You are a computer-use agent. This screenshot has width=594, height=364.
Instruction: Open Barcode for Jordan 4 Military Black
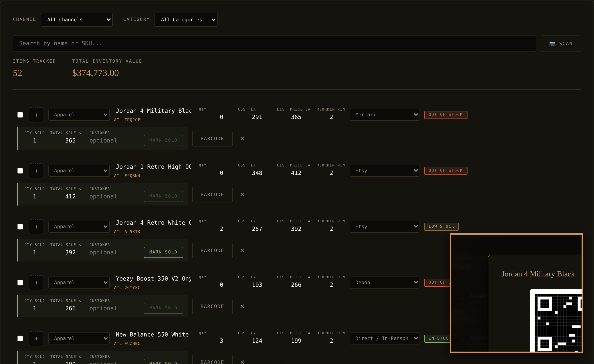(x=212, y=139)
